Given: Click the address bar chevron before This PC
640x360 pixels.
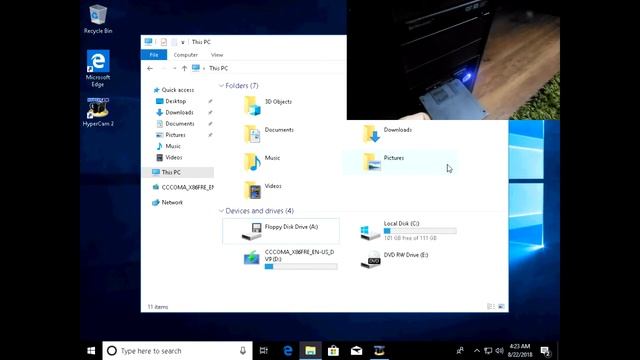Looking at the screenshot, I should (204, 68).
